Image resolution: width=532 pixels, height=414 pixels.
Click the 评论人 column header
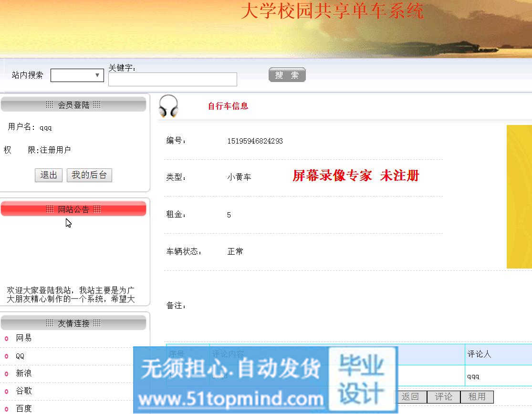click(x=479, y=354)
